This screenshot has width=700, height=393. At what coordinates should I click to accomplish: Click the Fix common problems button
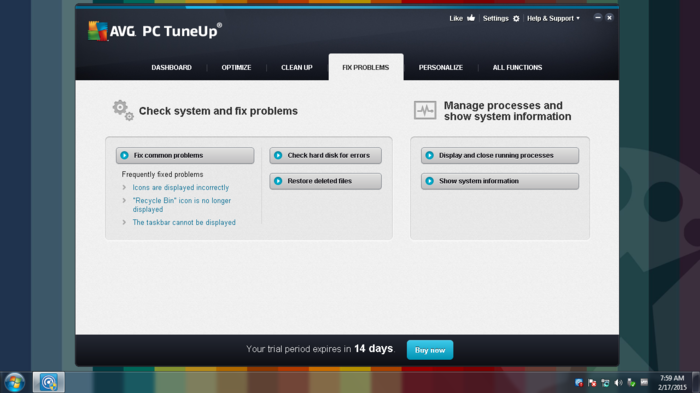185,155
